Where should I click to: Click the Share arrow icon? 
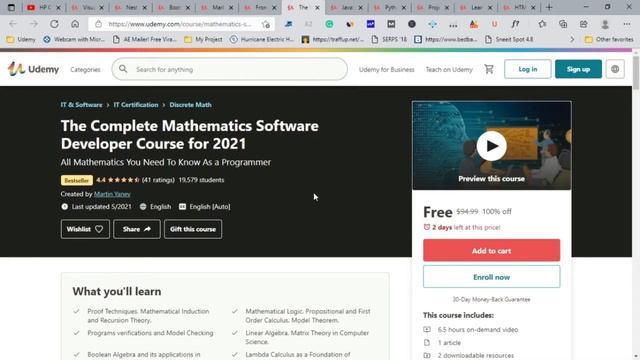[x=147, y=229]
